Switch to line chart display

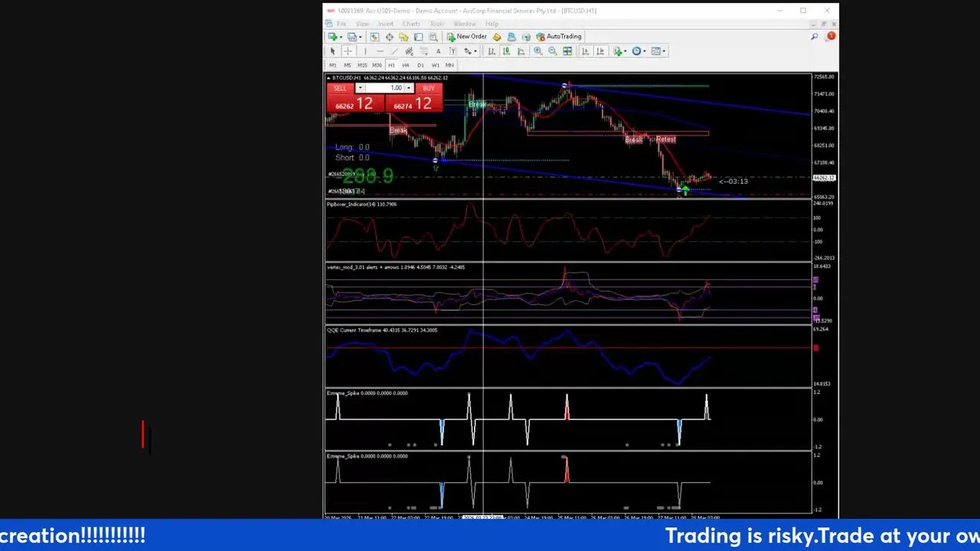[521, 51]
